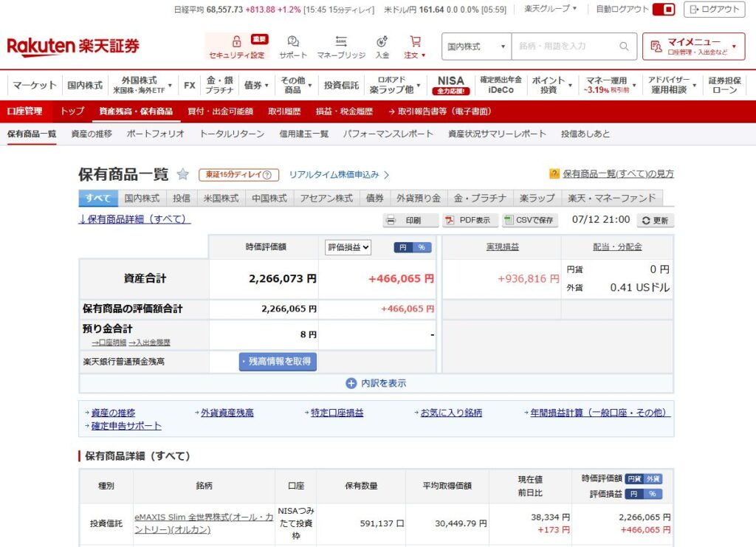Click the printer 印刷 button

point(410,220)
